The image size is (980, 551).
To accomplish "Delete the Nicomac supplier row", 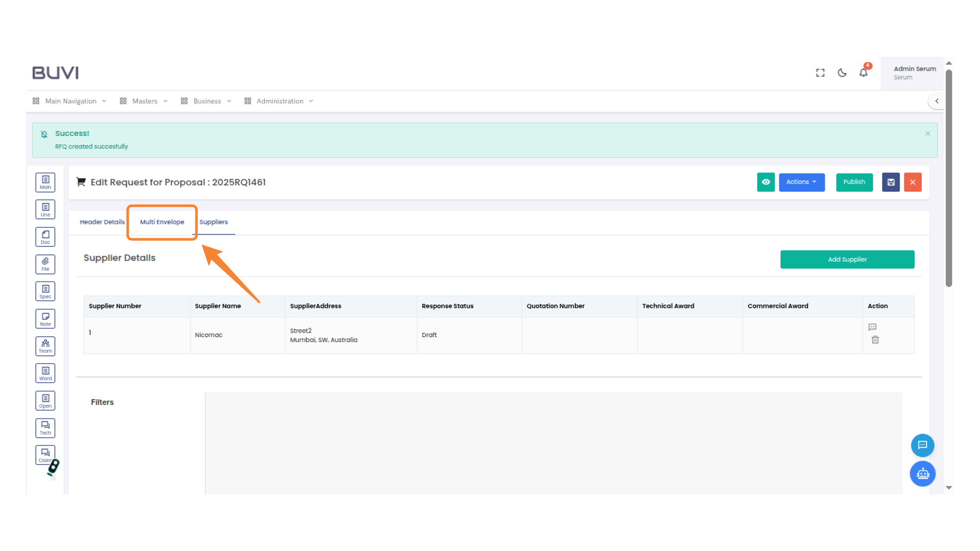I will click(x=875, y=340).
